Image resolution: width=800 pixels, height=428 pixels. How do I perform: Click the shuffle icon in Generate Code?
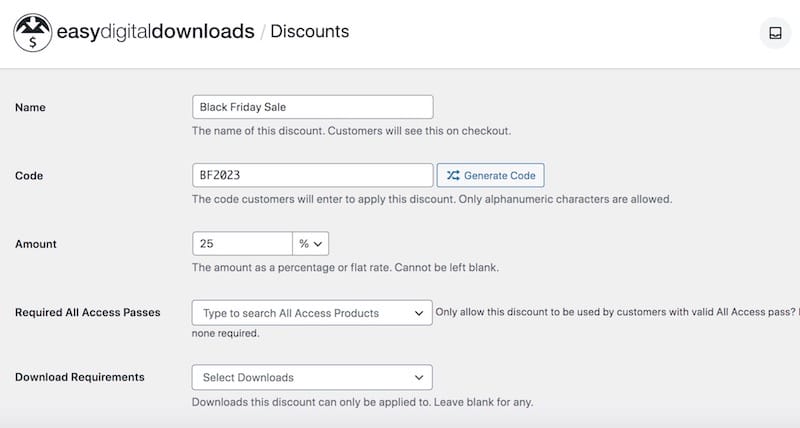[x=453, y=175]
